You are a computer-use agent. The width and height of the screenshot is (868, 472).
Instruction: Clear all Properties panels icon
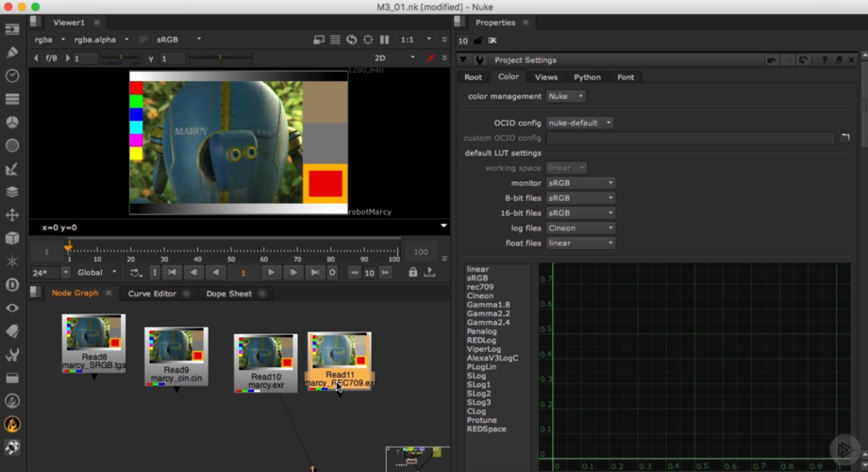492,41
